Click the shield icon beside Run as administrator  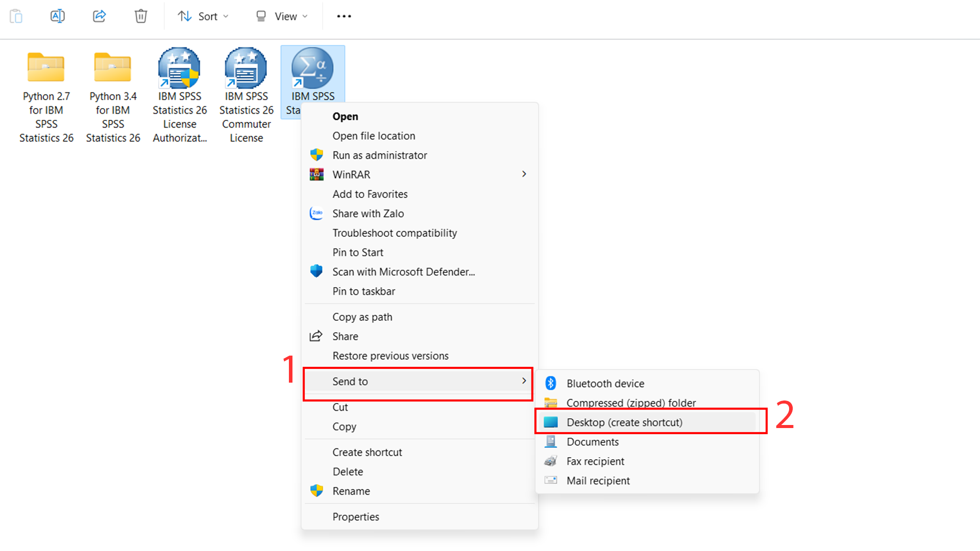coord(316,155)
